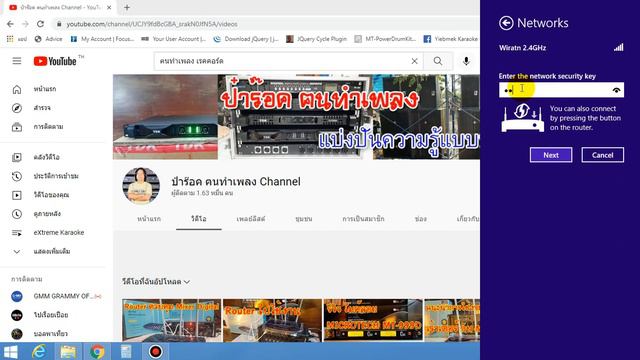
Task: Click the browser forward arrow
Action: tap(25, 24)
